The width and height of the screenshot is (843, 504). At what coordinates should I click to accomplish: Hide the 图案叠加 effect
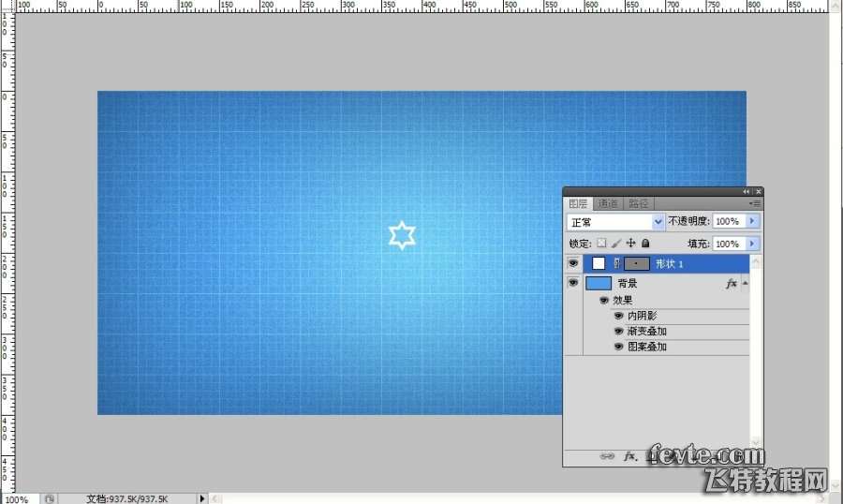pyautogui.click(x=618, y=347)
